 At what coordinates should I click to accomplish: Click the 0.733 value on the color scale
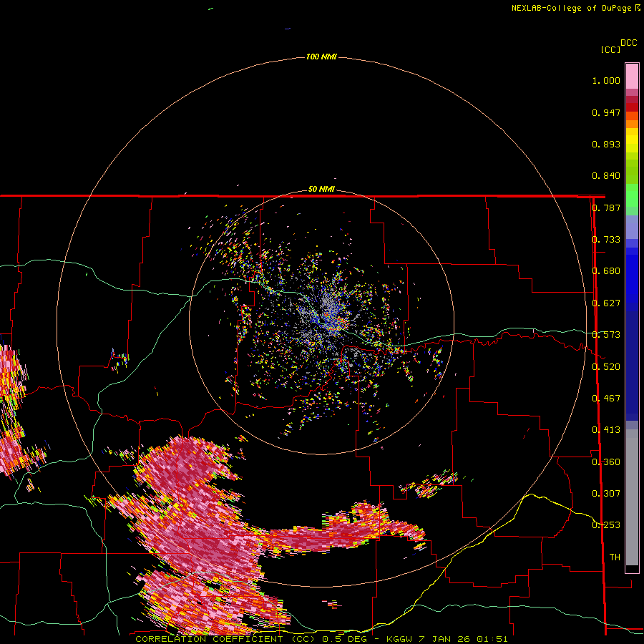tap(606, 240)
